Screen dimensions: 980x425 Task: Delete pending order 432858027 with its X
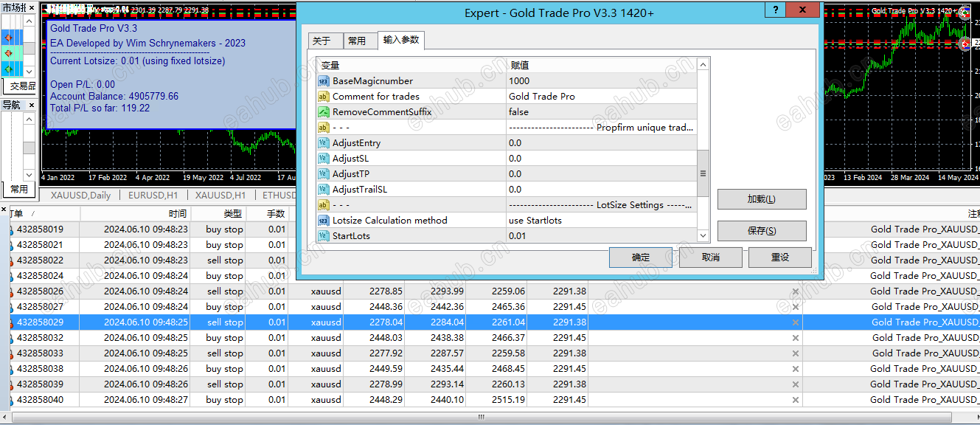(795, 307)
